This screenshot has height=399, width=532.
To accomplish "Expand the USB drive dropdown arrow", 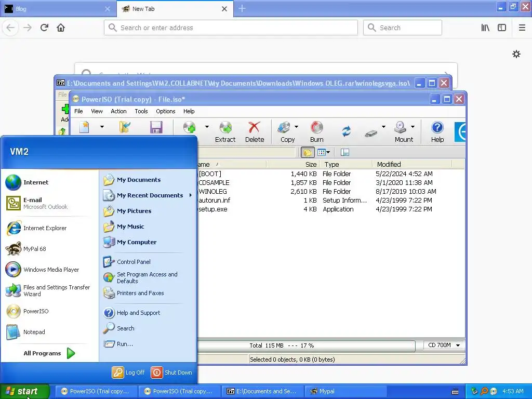I will click(383, 127).
